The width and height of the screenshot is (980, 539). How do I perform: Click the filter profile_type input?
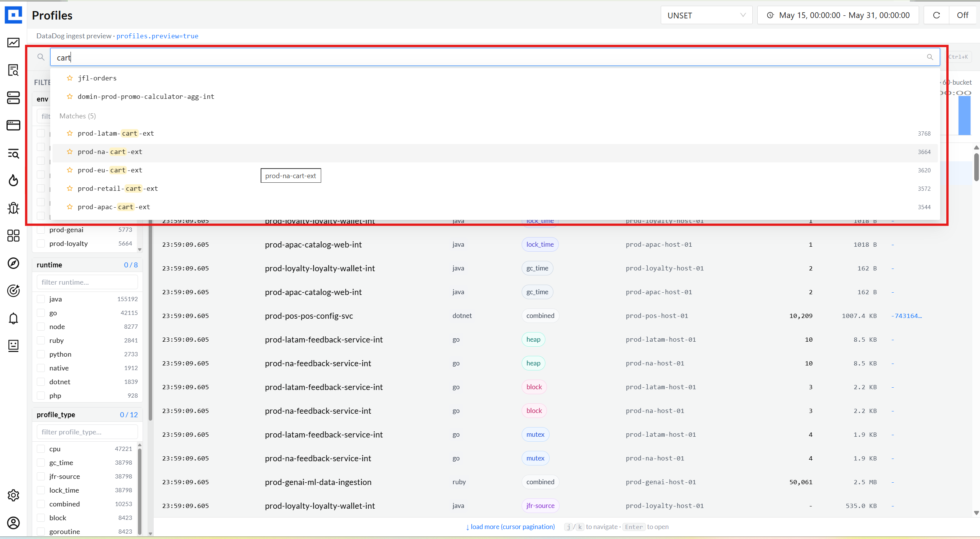[87, 432]
